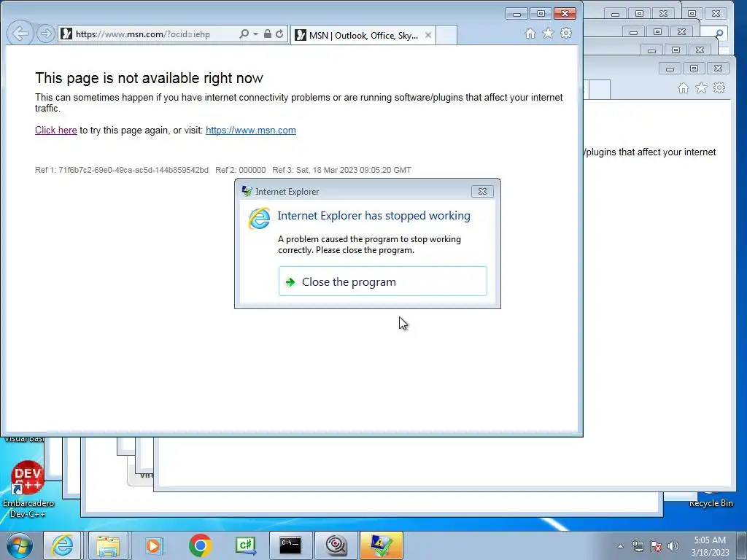747x560 pixels.
Task: Click the network status tray icon
Action: pyautogui.click(x=638, y=546)
